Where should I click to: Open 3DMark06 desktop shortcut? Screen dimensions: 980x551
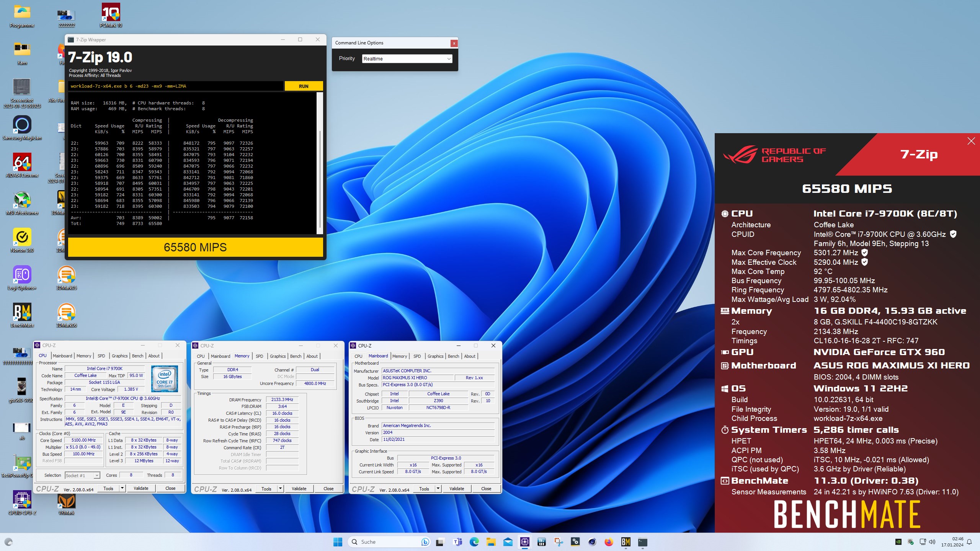pyautogui.click(x=67, y=315)
